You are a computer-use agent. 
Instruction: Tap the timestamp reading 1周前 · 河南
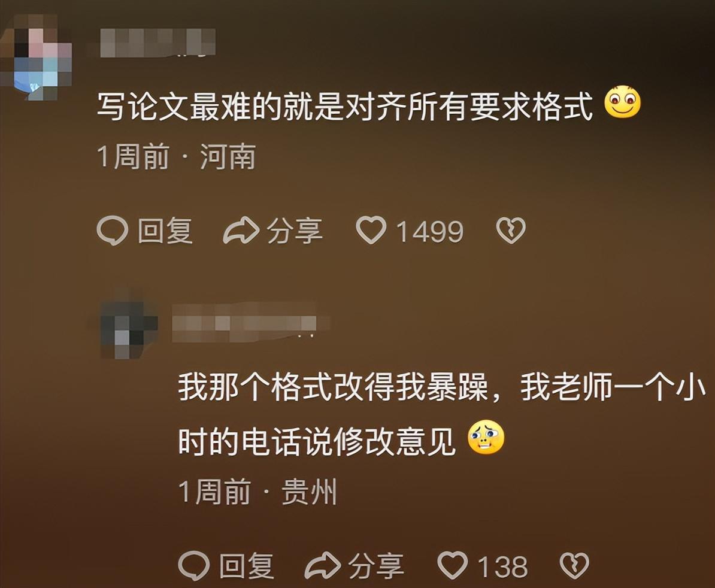pyautogui.click(x=176, y=157)
